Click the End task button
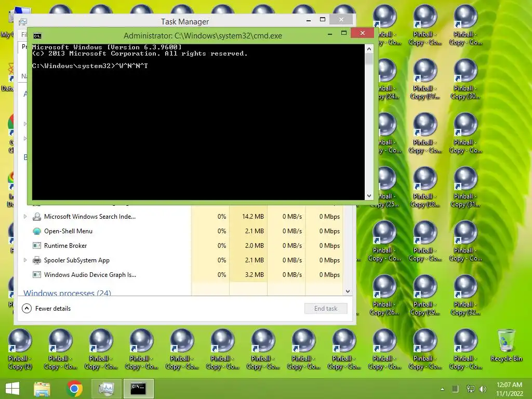 coord(326,309)
